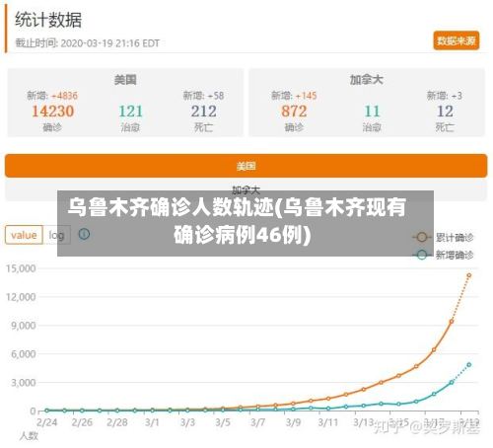The width and height of the screenshot is (493, 448).
Task: Click the 15,000 y-axis label
Action: [x=21, y=268]
